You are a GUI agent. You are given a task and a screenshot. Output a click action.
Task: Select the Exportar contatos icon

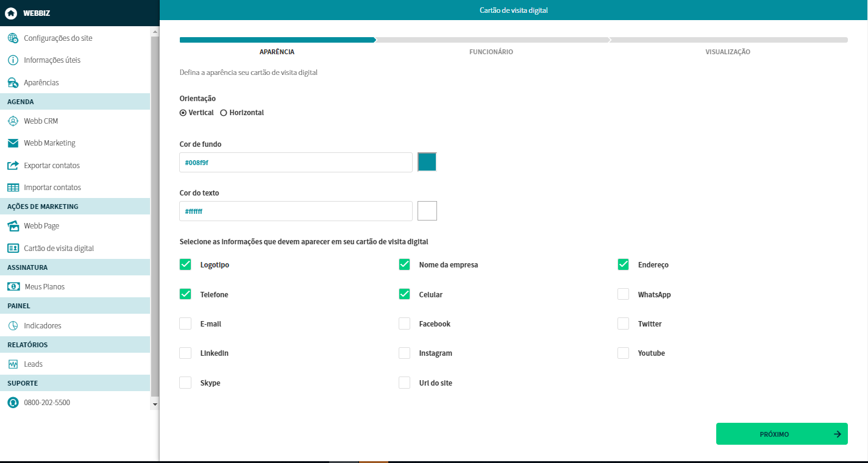click(13, 166)
